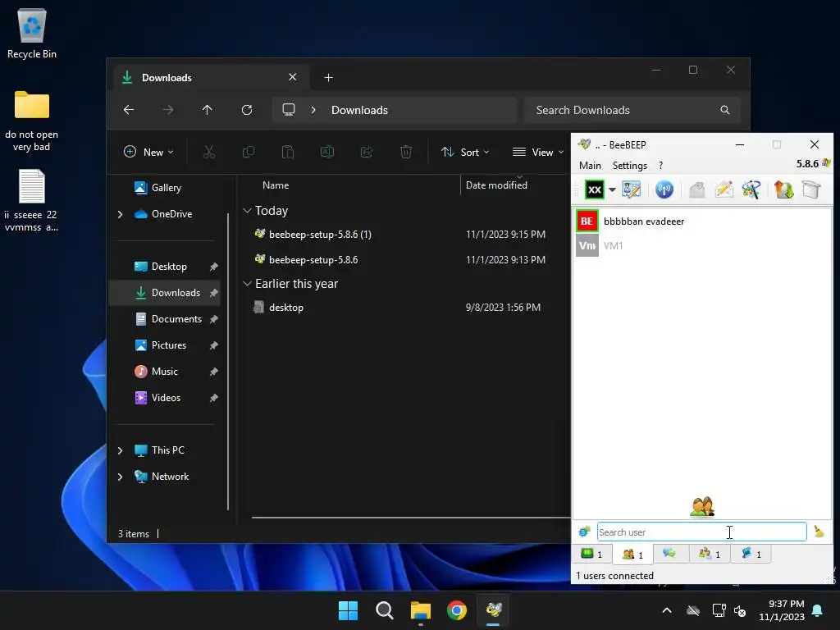The image size is (840, 630).
Task: Go back with the left arrow in File Explorer
Action: [x=129, y=110]
